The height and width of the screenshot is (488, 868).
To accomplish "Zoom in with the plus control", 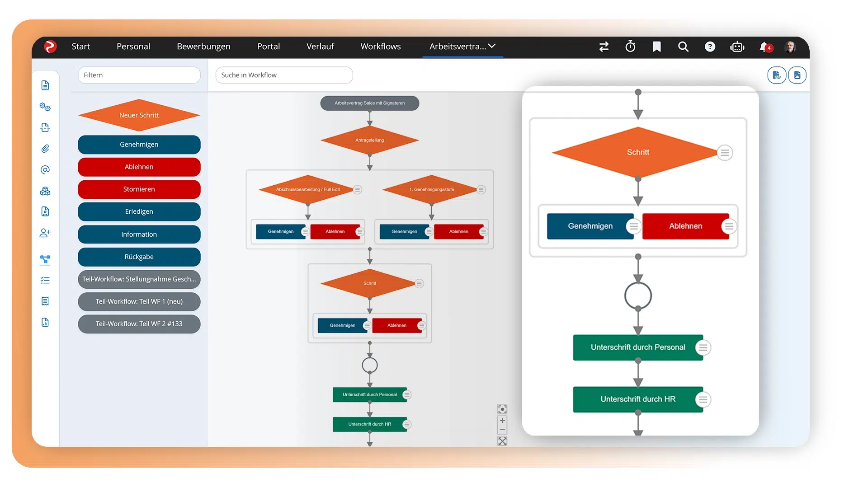I will [x=502, y=421].
